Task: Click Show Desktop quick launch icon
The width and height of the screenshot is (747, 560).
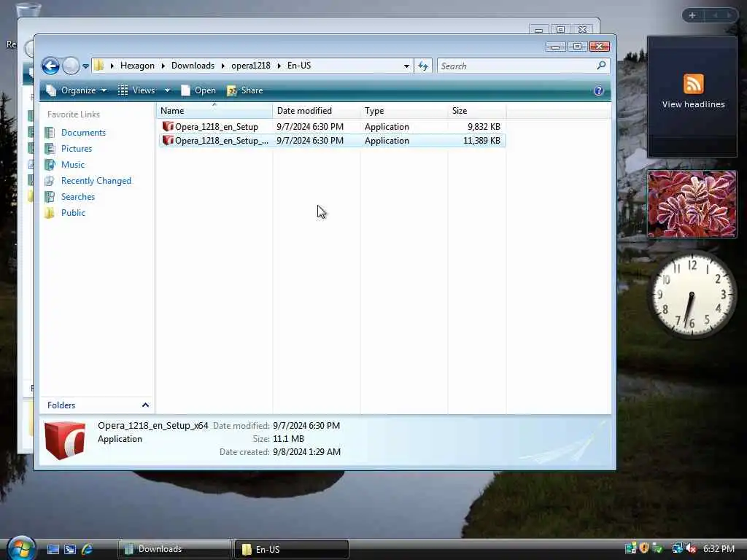Action: pos(53,549)
